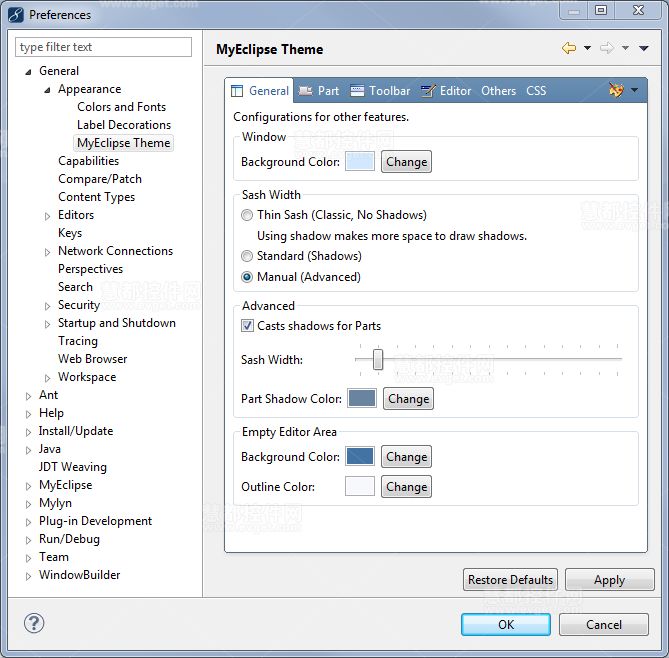Switch to the CSS tab
This screenshot has height=658, width=669.
536,90
